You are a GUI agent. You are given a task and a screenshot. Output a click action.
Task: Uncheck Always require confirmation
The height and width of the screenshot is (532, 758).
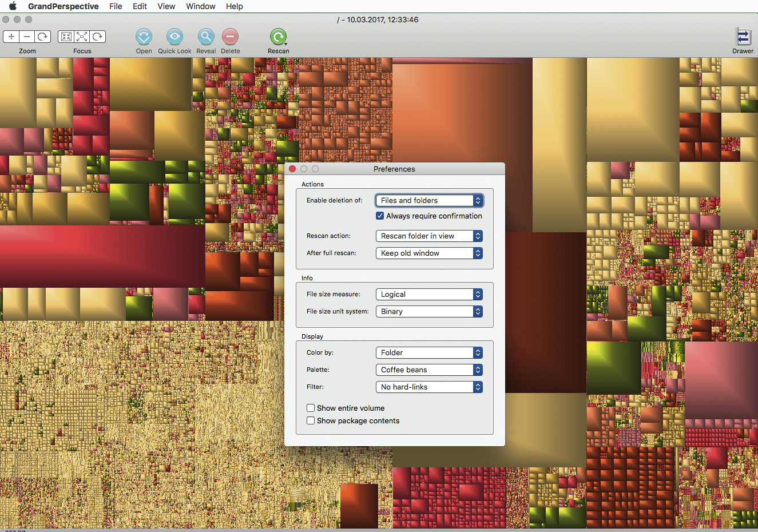click(380, 216)
